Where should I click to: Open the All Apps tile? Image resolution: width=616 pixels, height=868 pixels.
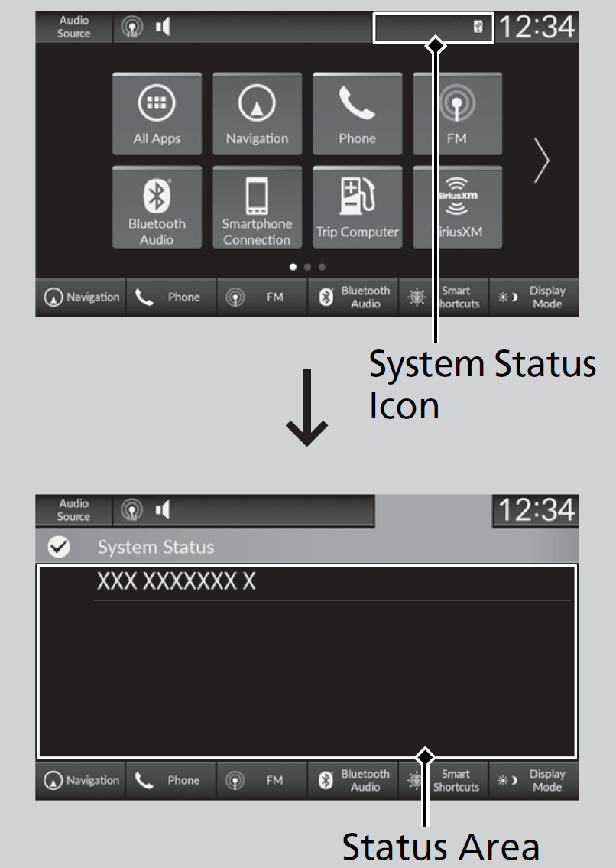(157, 113)
